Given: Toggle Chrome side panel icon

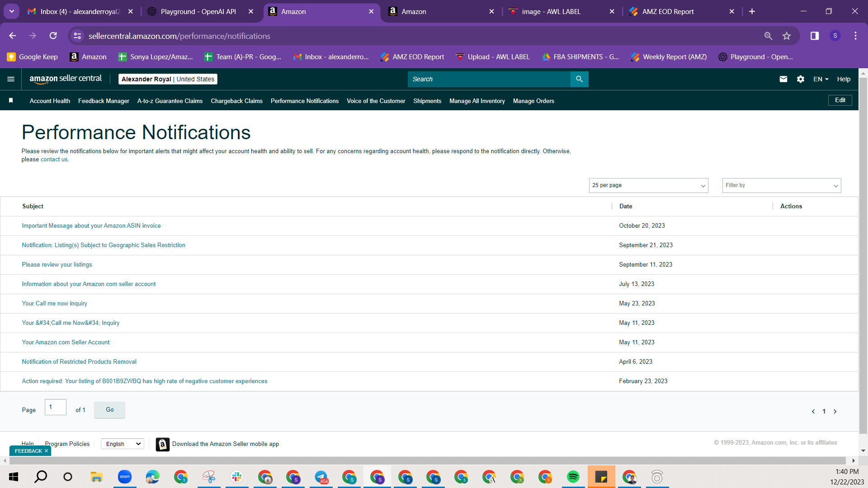Looking at the screenshot, I should click(x=815, y=36).
